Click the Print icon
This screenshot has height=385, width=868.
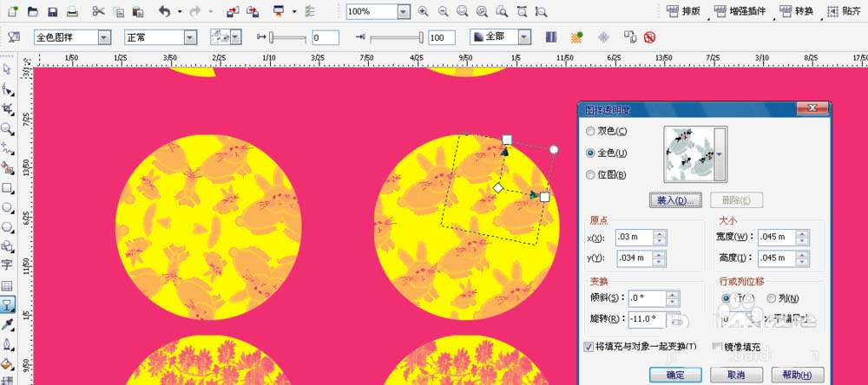72,11
